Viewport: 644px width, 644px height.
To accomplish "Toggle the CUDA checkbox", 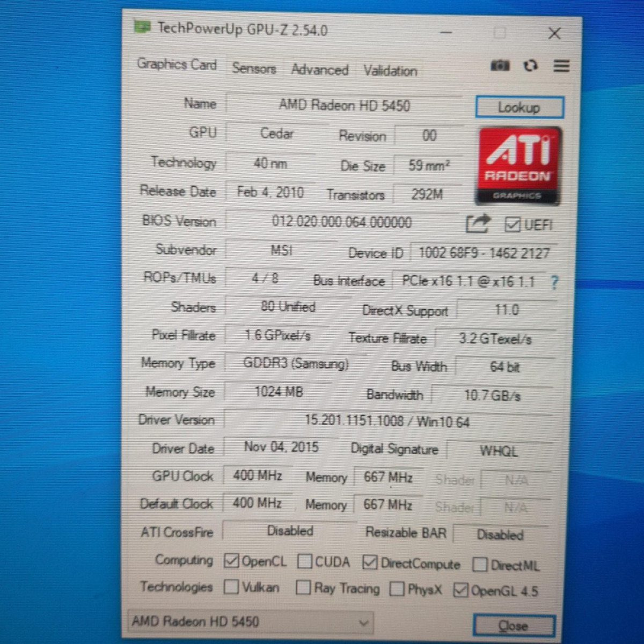I will pyautogui.click(x=304, y=561).
